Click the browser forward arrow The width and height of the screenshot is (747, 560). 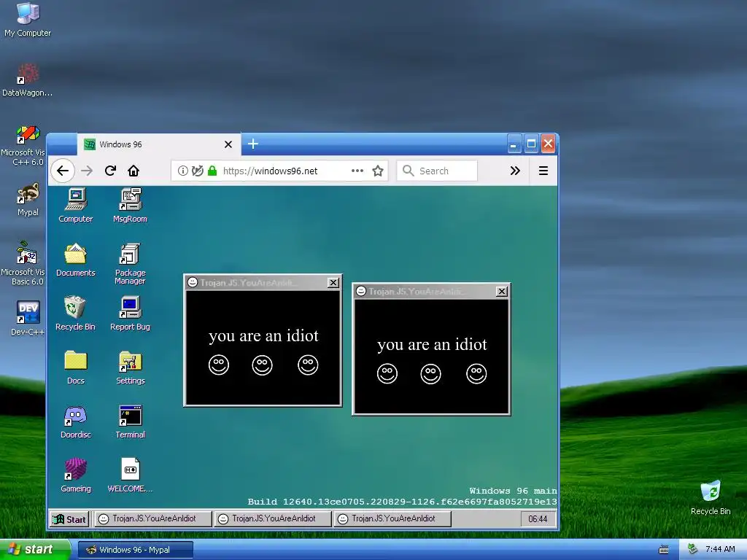87,171
